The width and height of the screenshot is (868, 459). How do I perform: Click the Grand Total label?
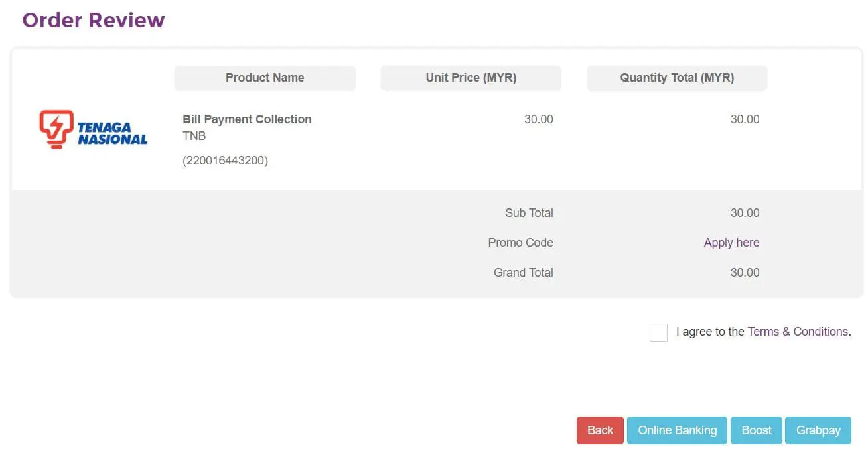coord(523,273)
